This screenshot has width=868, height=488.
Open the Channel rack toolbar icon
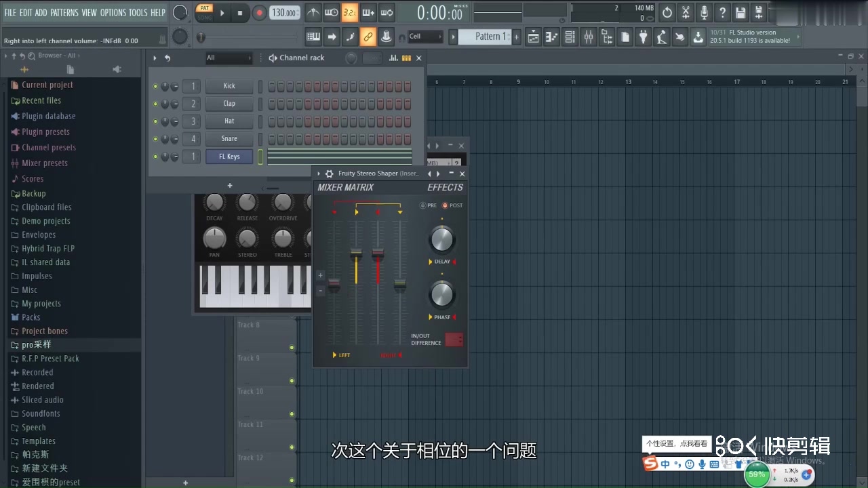pyautogui.click(x=570, y=37)
